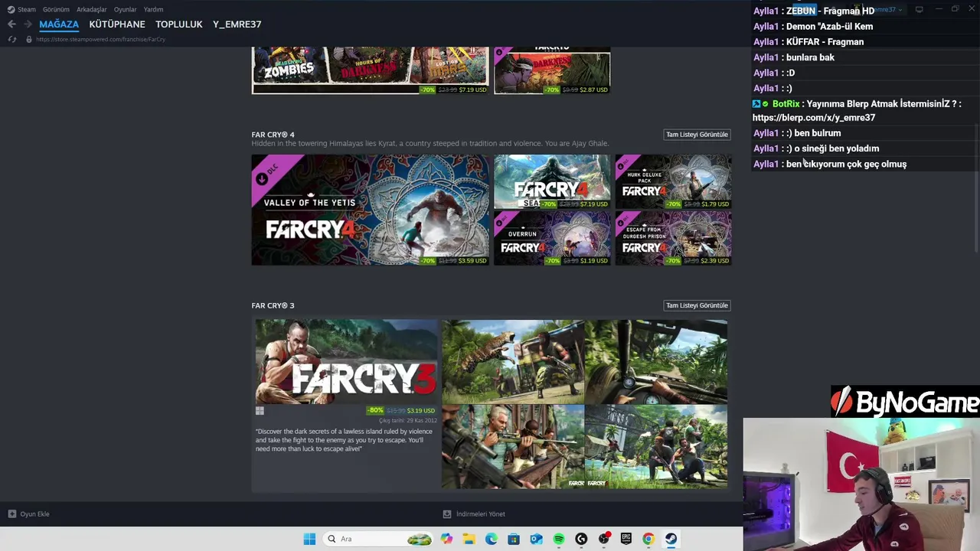
Task: Open the Far Cry 3 soldiers by water screenshot
Action: 656,447
